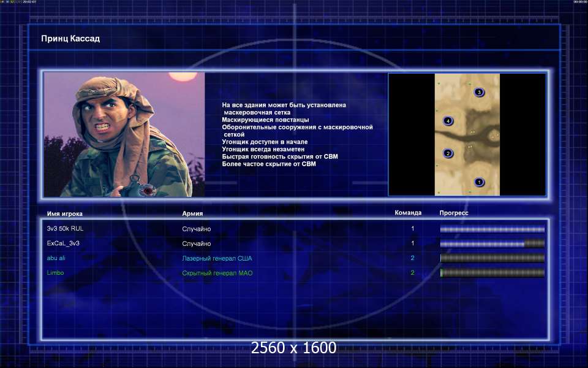Click 'Маскирующиеся повстанцы' bonus line
The image size is (588, 368).
(x=265, y=120)
